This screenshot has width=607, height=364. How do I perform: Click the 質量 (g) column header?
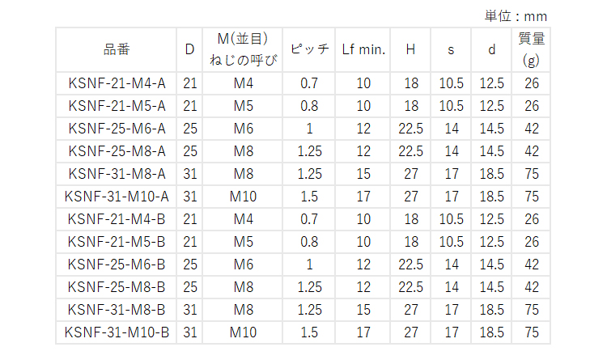tap(531, 49)
